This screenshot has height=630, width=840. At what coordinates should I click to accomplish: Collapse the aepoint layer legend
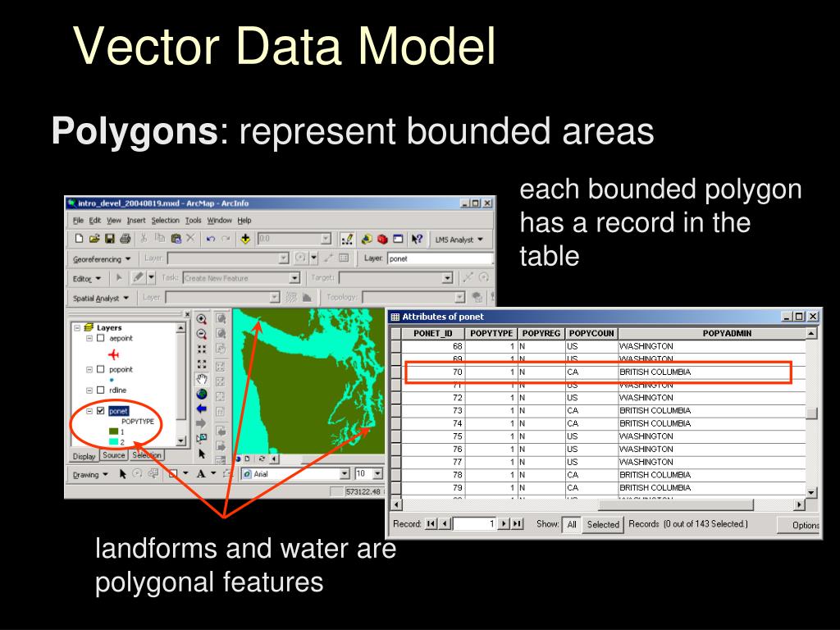89,338
